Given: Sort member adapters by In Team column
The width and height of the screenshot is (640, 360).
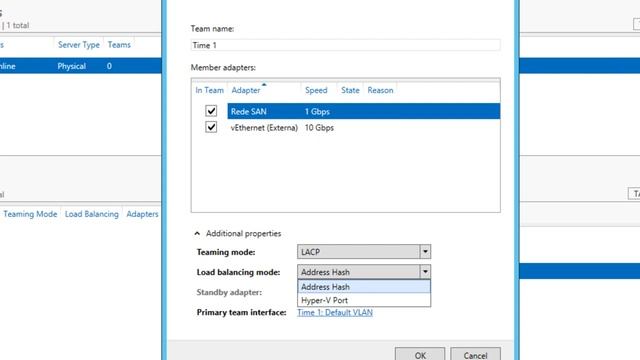Looking at the screenshot, I should tap(209, 90).
